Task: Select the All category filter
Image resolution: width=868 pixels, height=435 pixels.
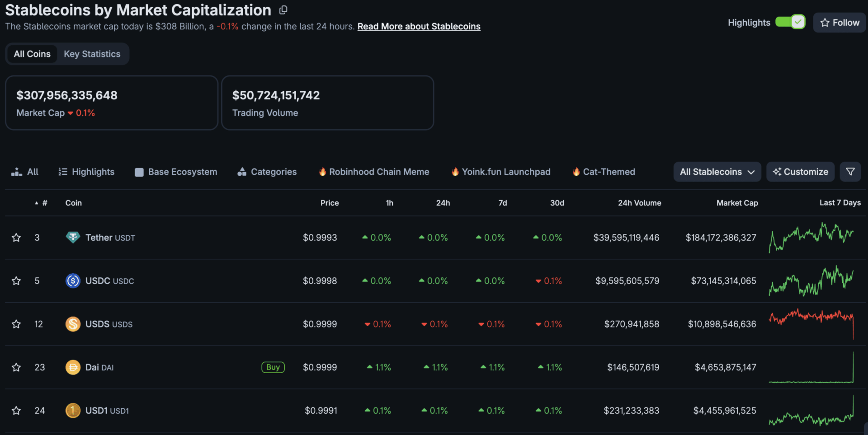Action: click(25, 172)
